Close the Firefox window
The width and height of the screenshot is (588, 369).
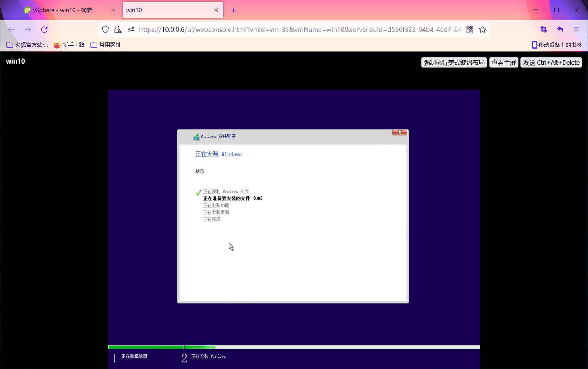pos(577,10)
